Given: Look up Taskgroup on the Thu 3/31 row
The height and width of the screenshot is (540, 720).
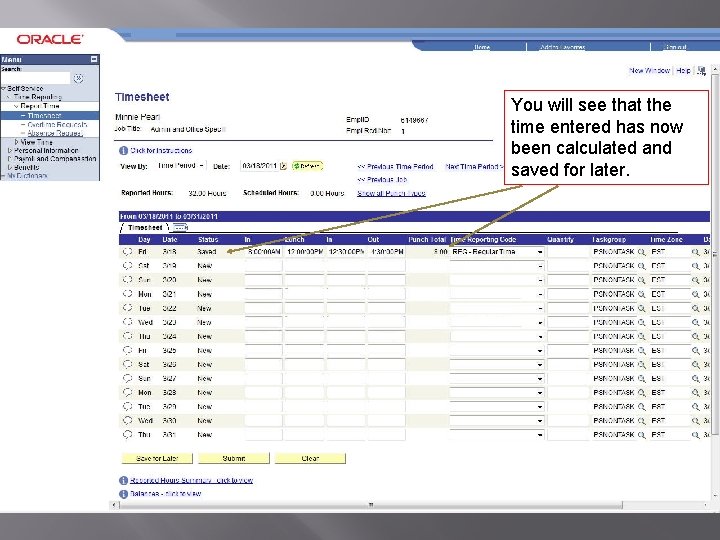Looking at the screenshot, I should pyautogui.click(x=641, y=434).
